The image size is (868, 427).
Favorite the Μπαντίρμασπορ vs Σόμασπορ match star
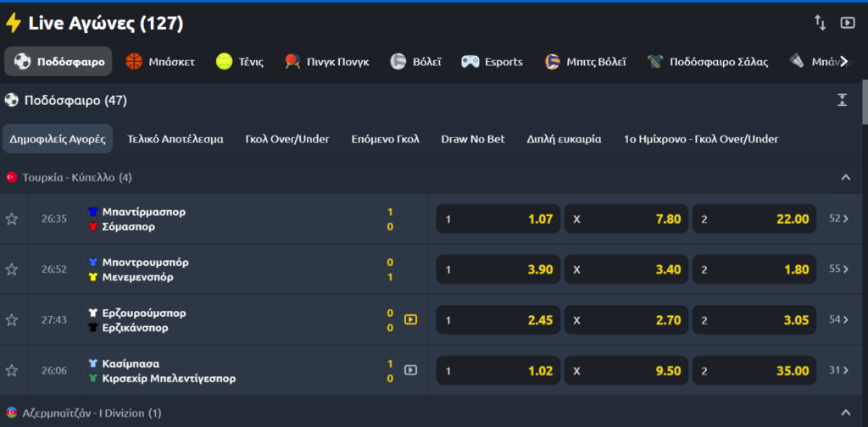(x=12, y=219)
